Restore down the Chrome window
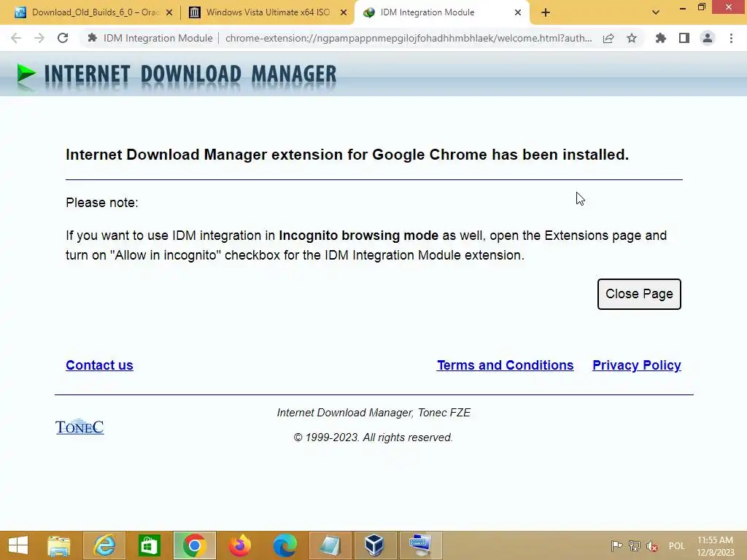747x560 pixels. coord(702,7)
